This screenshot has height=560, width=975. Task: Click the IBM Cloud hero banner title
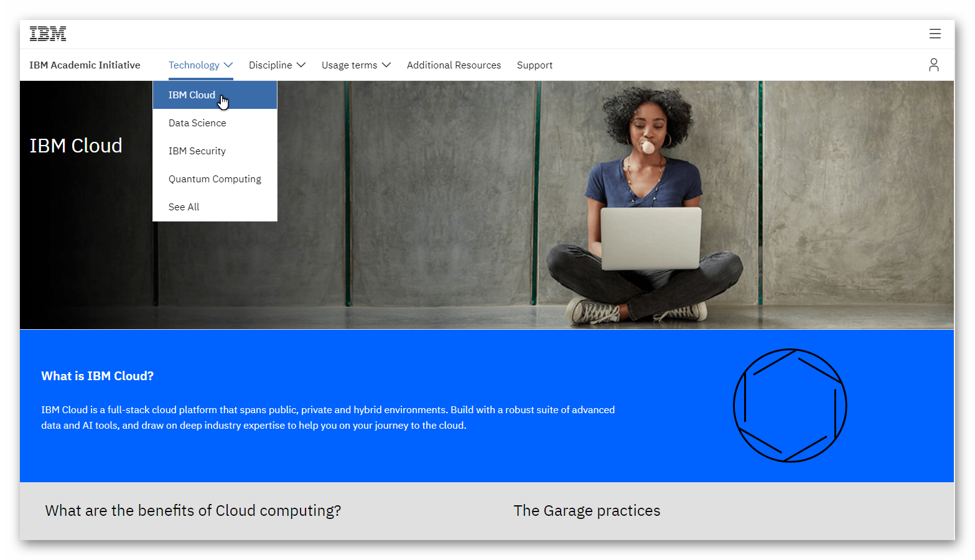point(76,146)
